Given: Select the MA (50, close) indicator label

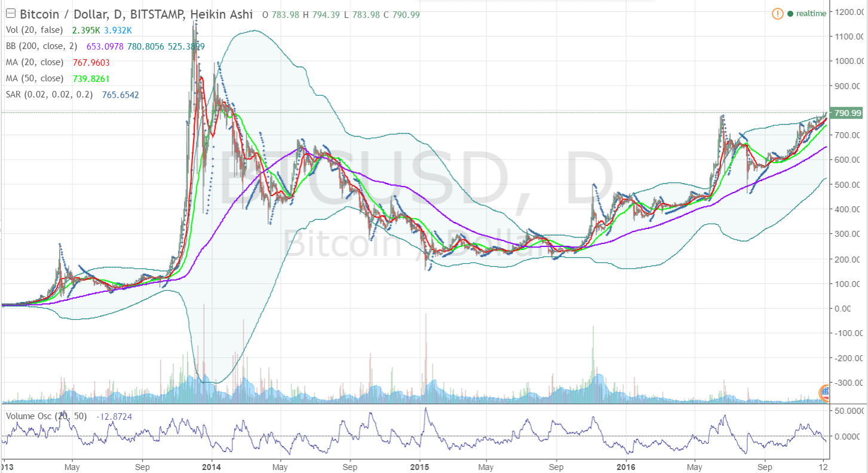Looking at the screenshot, I should pyautogui.click(x=35, y=78).
